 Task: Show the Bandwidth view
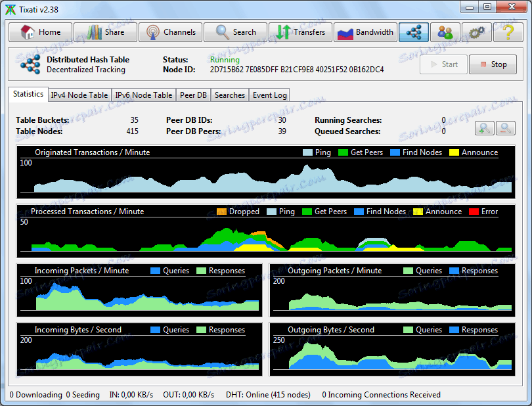(365, 32)
